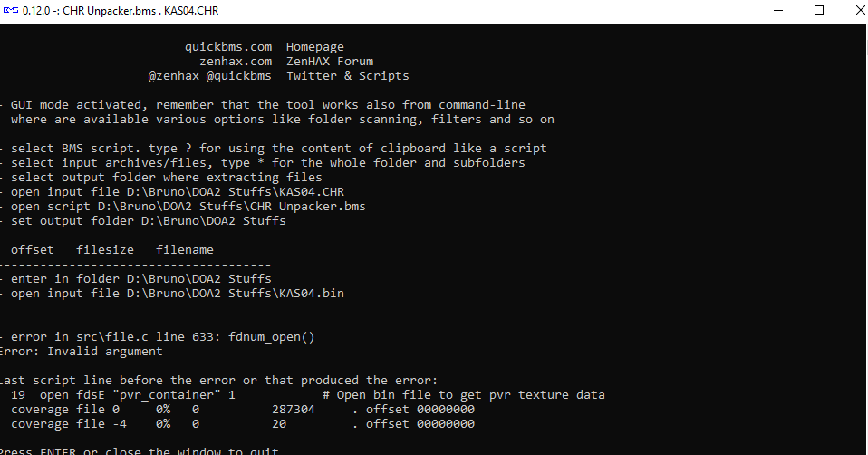Click the QuickBMS icon in the title bar
This screenshot has height=455, width=868.
tap(10, 11)
